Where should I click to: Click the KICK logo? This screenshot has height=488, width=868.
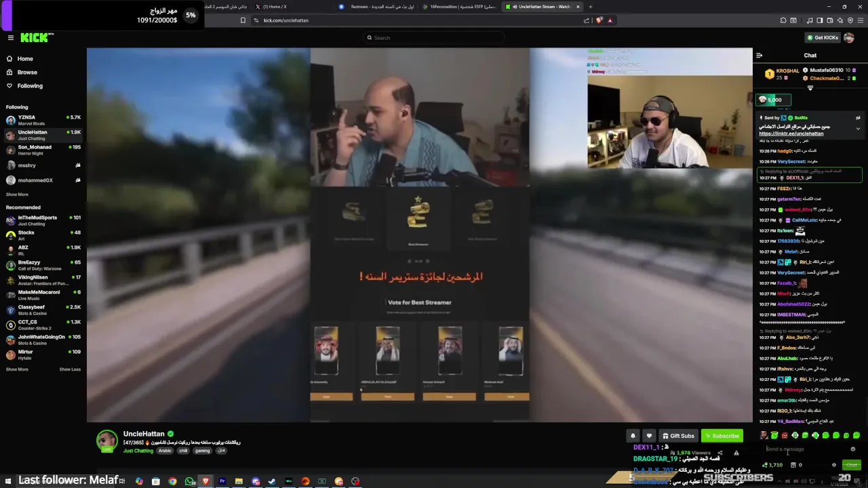pyautogui.click(x=35, y=38)
